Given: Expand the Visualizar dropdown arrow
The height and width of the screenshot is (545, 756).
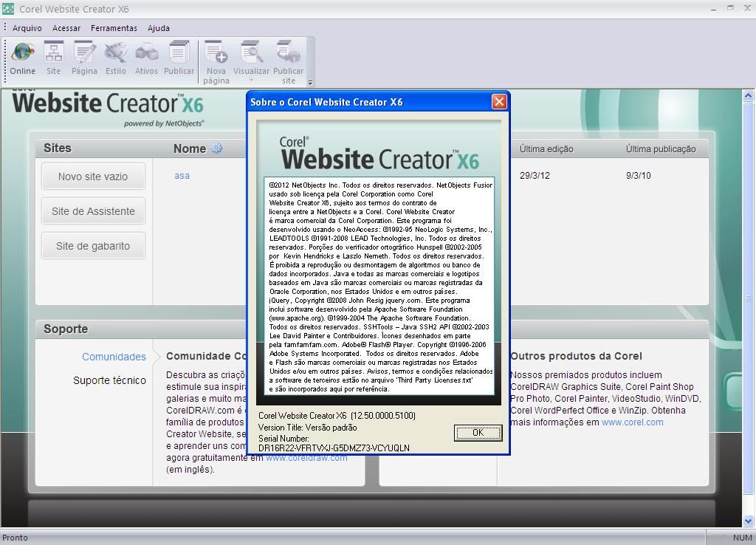Looking at the screenshot, I should [x=251, y=80].
